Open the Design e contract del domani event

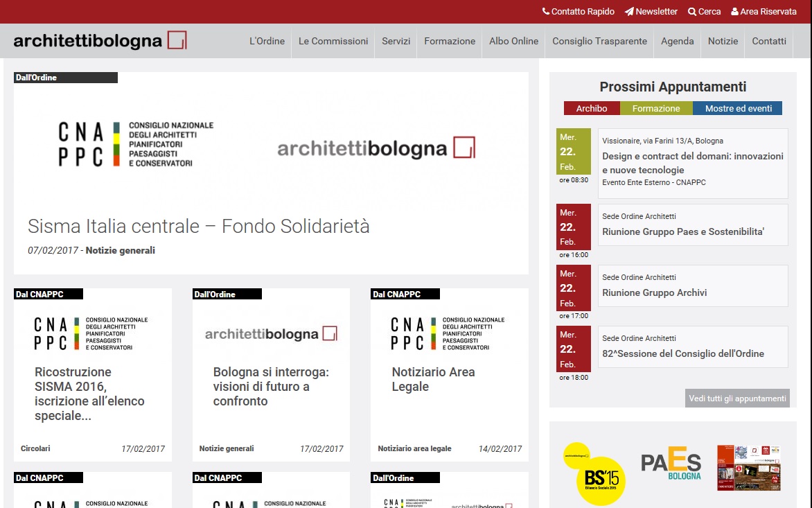(x=692, y=163)
